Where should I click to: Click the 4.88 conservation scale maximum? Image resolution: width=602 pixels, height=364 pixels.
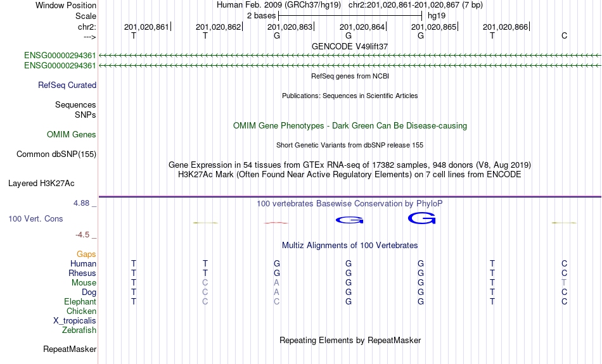pyautogui.click(x=81, y=203)
